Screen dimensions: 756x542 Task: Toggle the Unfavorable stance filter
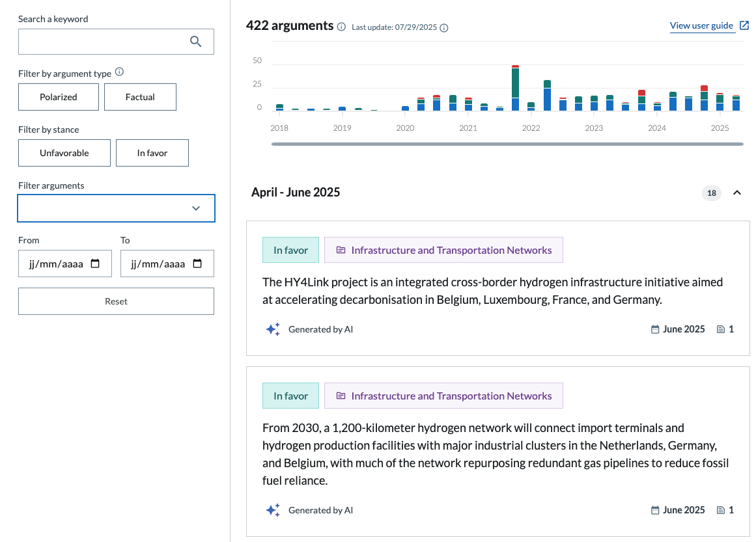(64, 153)
